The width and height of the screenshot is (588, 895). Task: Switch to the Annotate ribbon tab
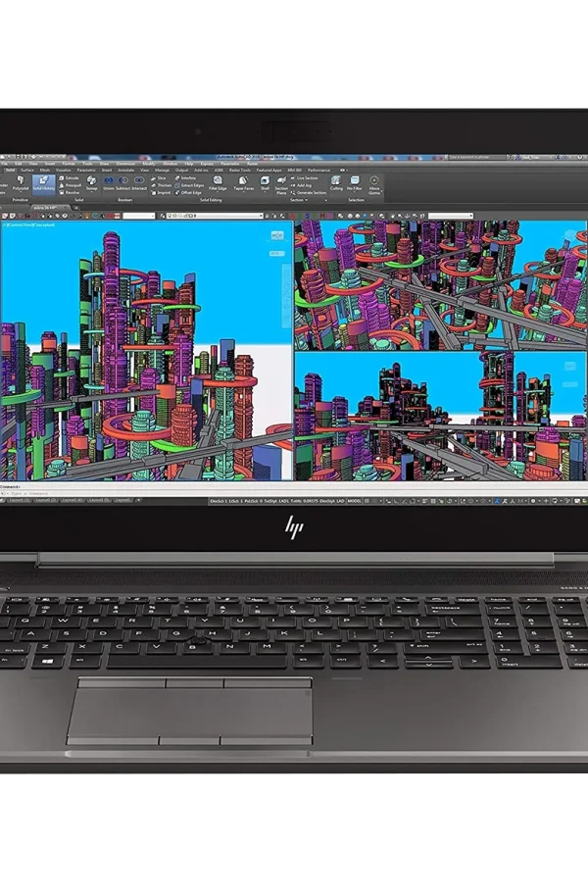pos(125,170)
